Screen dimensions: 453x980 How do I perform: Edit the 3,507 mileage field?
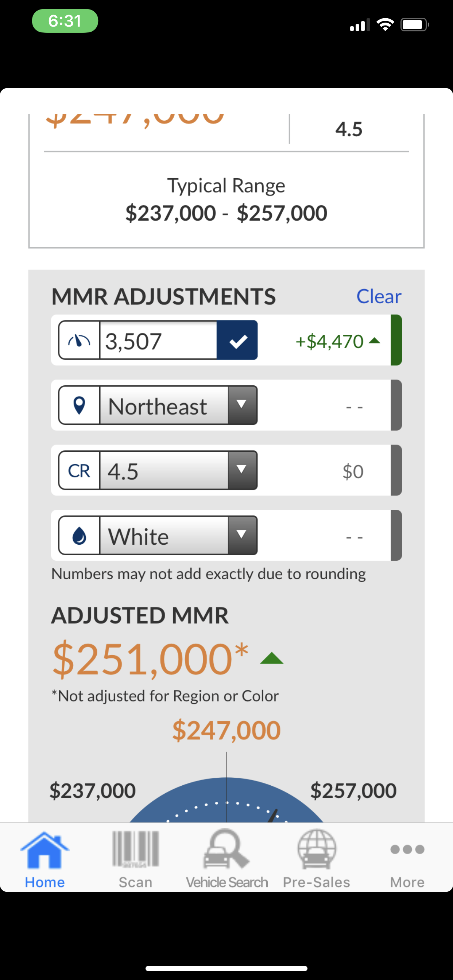158,340
